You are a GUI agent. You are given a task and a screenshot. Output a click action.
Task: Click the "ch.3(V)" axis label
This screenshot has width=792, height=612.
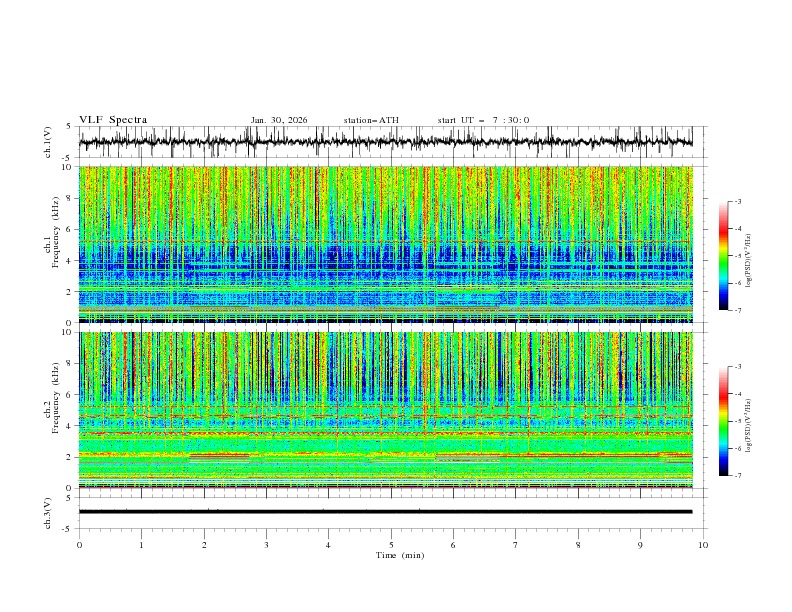tap(48, 513)
